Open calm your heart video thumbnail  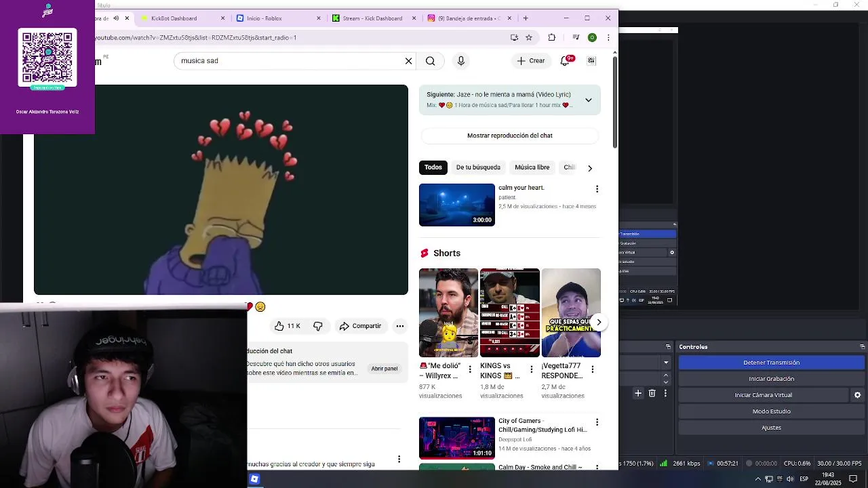[457, 205]
